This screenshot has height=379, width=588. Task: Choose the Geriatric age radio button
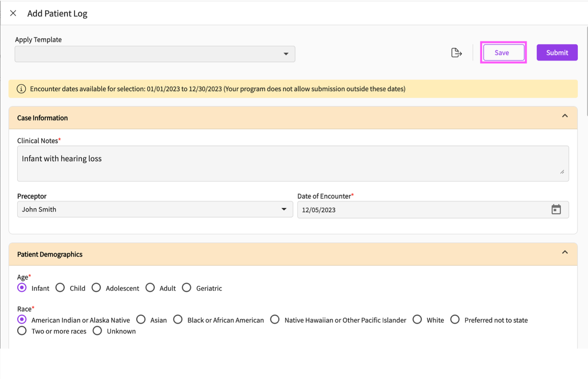tap(186, 288)
